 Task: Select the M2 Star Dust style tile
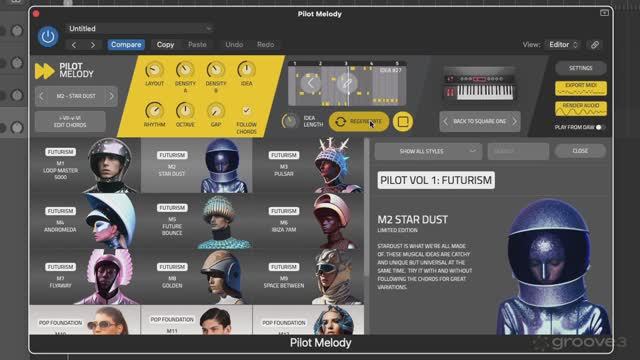pos(197,165)
